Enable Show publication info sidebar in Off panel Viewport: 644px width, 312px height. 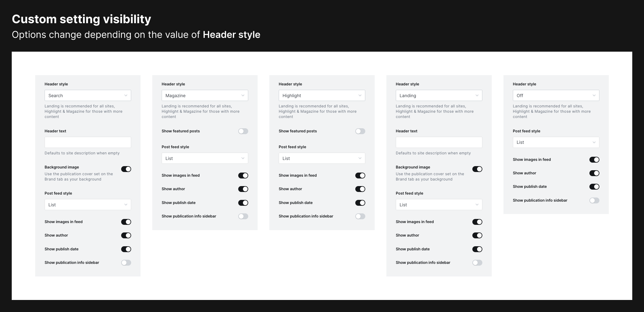pos(594,200)
